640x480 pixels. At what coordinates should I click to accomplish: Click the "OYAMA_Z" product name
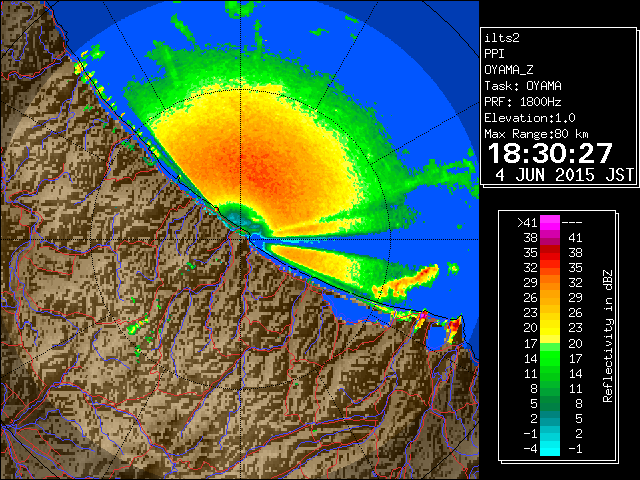pyautogui.click(x=509, y=70)
